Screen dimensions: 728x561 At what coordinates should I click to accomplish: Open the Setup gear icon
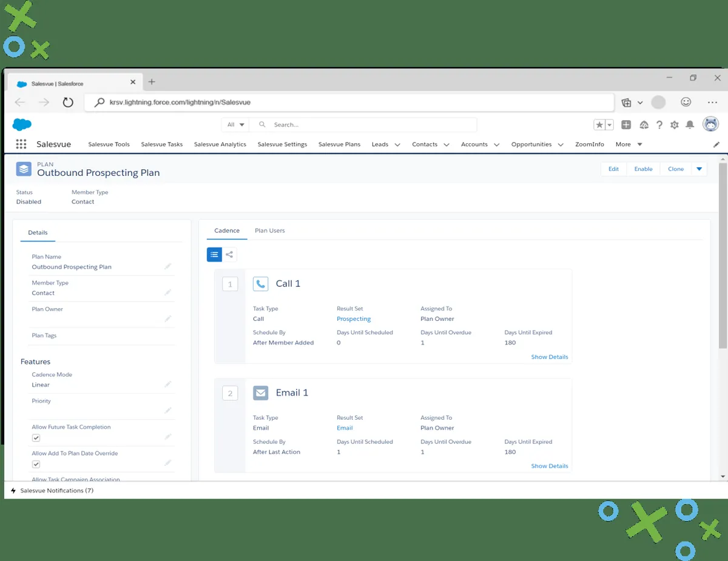[675, 124]
